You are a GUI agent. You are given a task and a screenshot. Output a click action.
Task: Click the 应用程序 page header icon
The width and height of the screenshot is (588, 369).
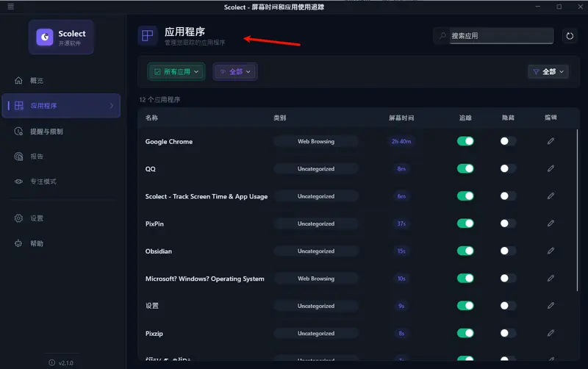tap(148, 36)
